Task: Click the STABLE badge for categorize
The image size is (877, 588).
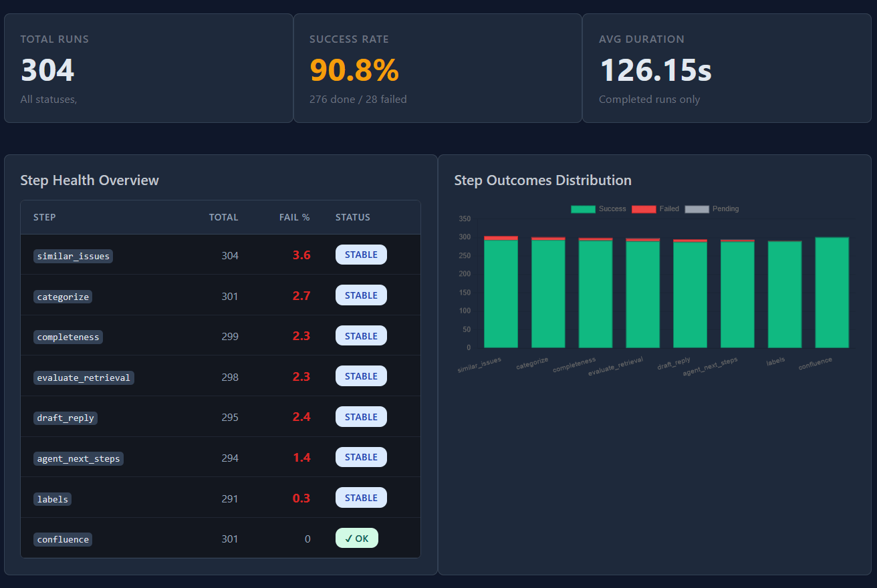Action: click(x=361, y=295)
